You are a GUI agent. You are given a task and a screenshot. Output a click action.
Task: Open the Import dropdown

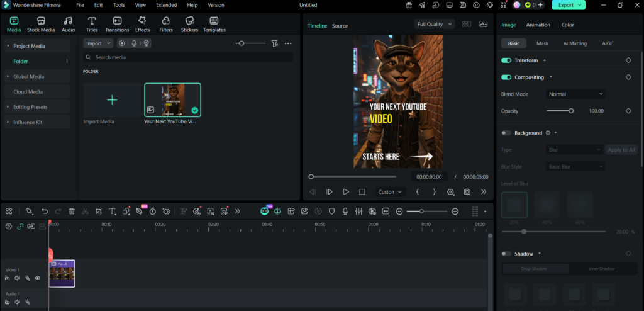click(98, 43)
